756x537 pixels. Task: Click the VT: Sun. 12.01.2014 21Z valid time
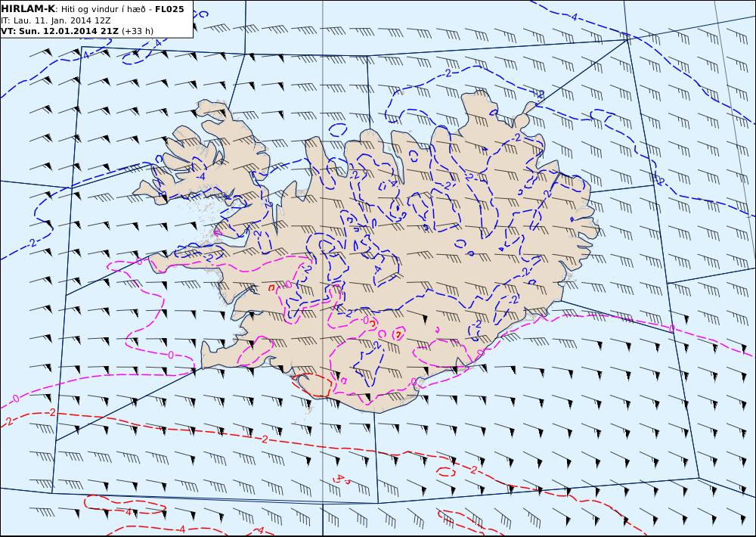pos(60,31)
